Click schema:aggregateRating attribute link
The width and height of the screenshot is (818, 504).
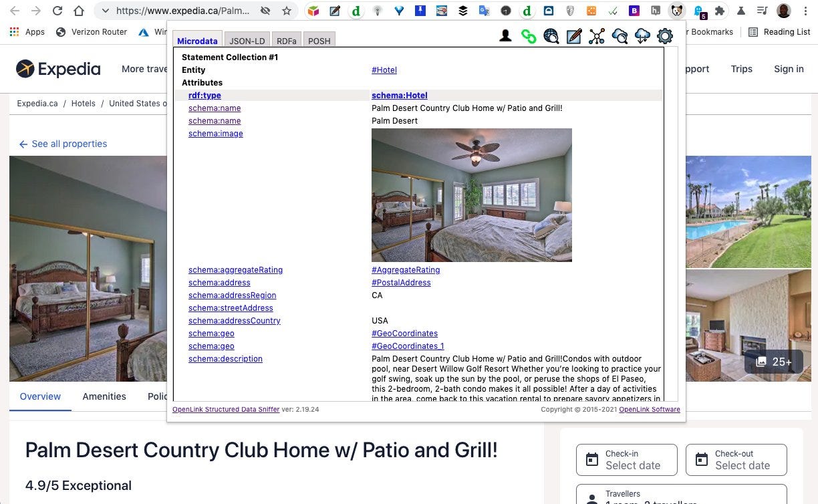[x=235, y=270]
